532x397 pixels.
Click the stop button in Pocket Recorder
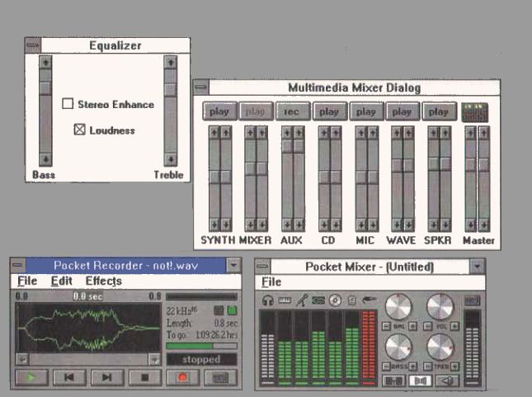[144, 377]
